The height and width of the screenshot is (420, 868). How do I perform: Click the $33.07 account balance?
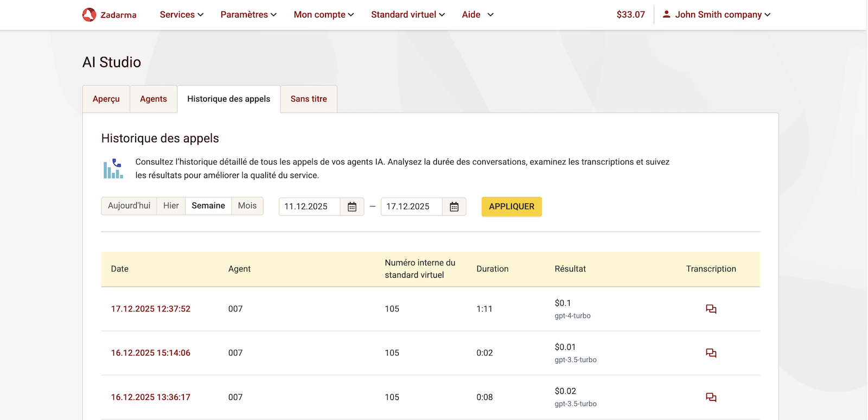pos(630,15)
